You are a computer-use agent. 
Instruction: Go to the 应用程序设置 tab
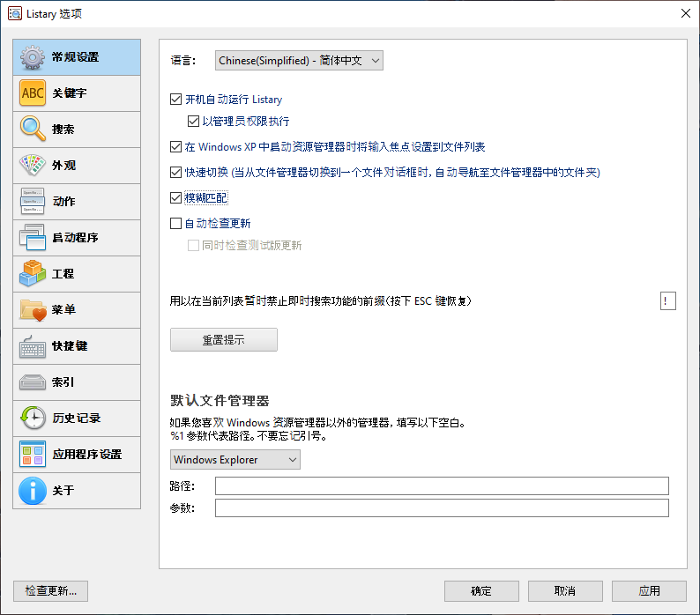(x=77, y=455)
